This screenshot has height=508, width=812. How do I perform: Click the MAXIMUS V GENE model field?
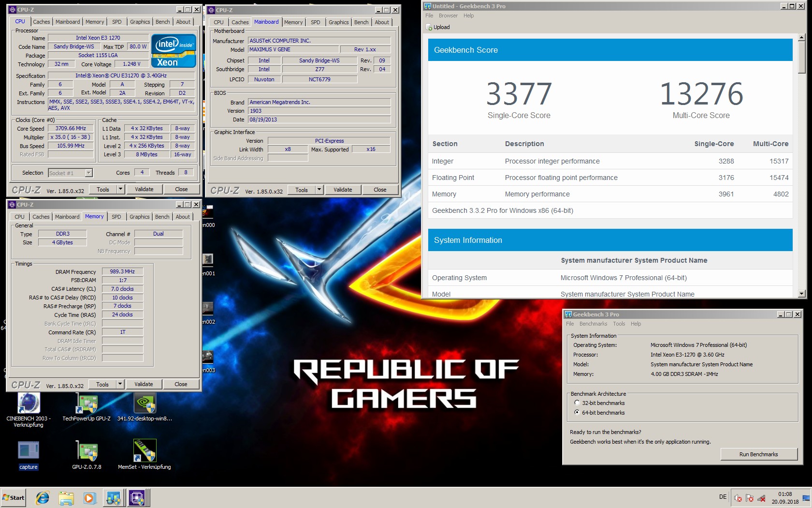[x=293, y=49]
